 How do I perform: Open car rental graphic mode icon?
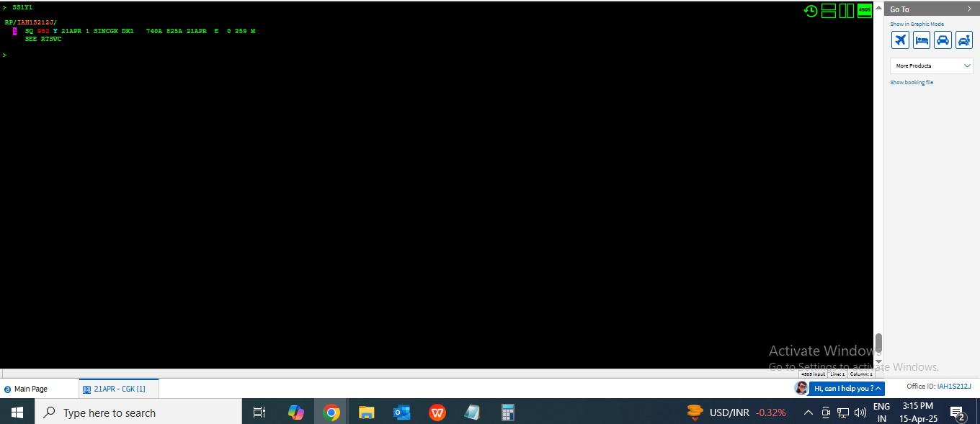(x=943, y=40)
